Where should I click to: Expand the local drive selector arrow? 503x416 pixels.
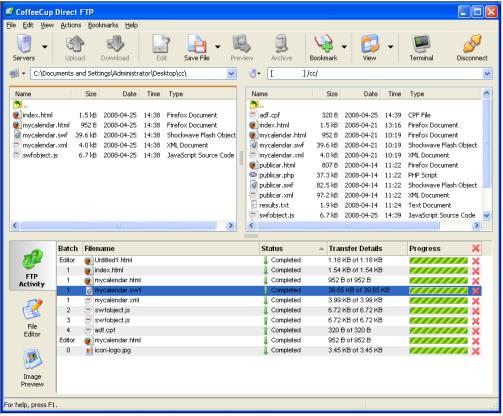[x=24, y=74]
